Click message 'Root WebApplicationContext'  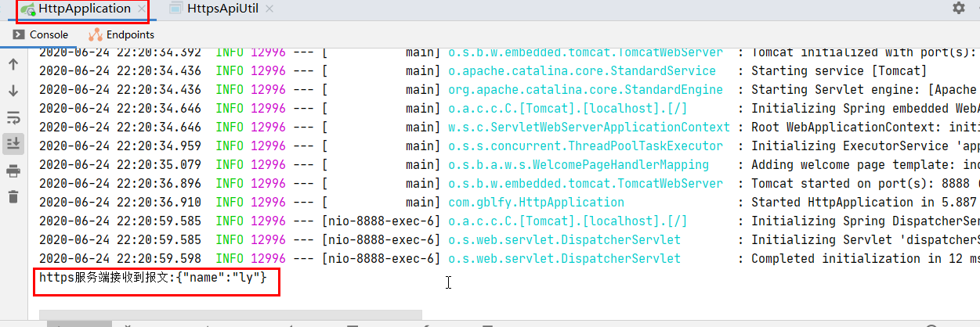coord(865,128)
